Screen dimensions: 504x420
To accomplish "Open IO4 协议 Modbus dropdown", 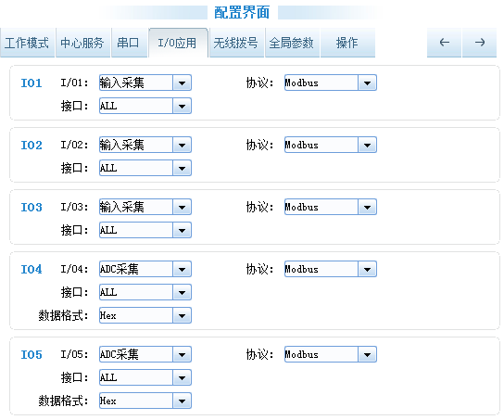I will click(331, 269).
